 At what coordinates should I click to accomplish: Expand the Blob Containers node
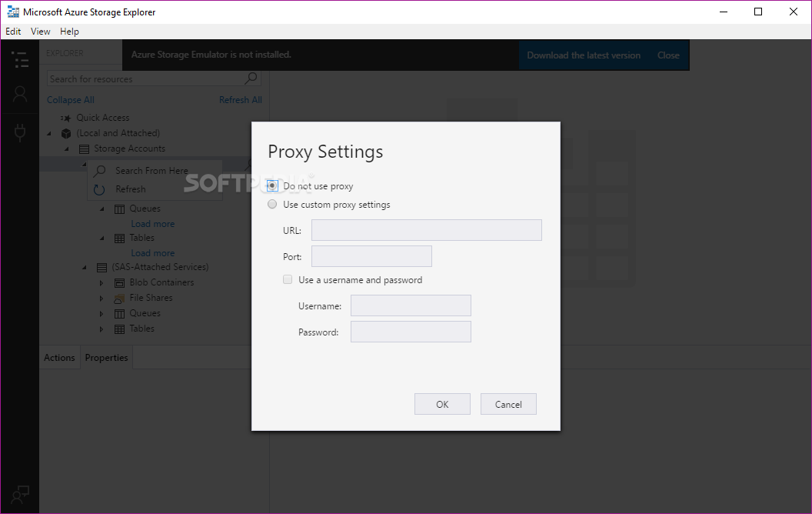101,283
